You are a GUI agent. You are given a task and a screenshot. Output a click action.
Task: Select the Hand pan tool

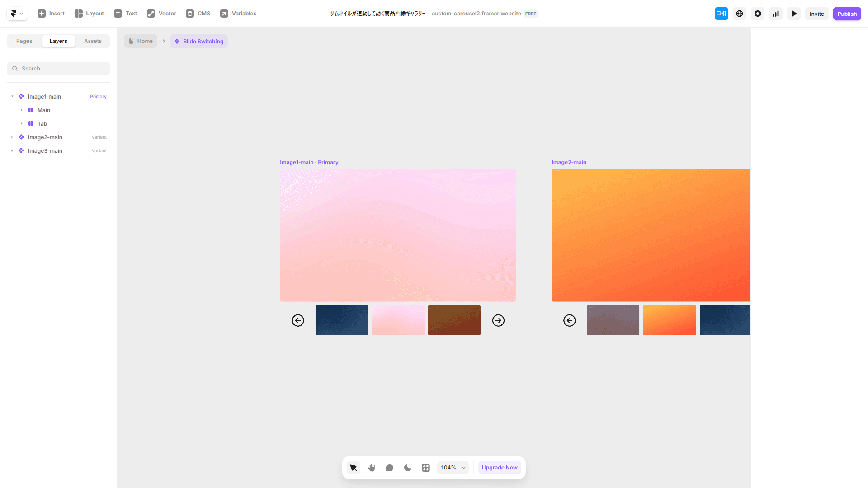[372, 468]
